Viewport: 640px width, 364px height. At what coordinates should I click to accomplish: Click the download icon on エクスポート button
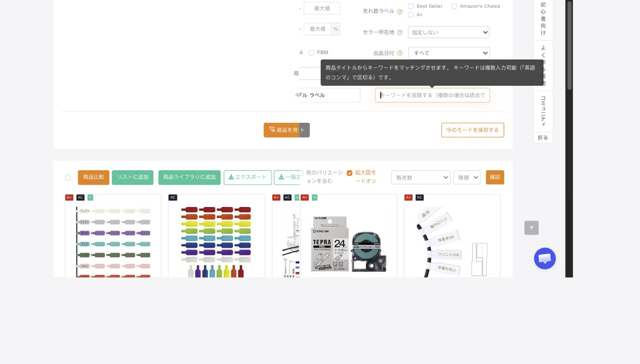click(x=231, y=177)
